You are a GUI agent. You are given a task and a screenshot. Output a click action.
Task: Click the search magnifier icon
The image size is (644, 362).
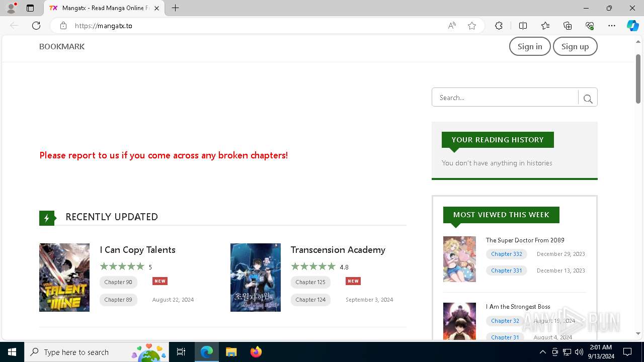588,99
